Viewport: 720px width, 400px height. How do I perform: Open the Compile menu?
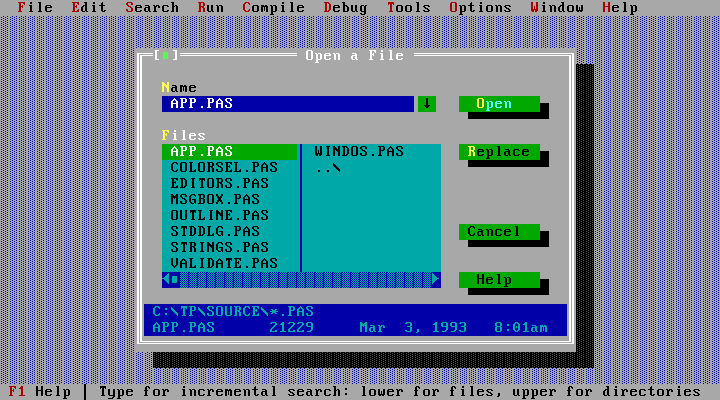[x=273, y=8]
